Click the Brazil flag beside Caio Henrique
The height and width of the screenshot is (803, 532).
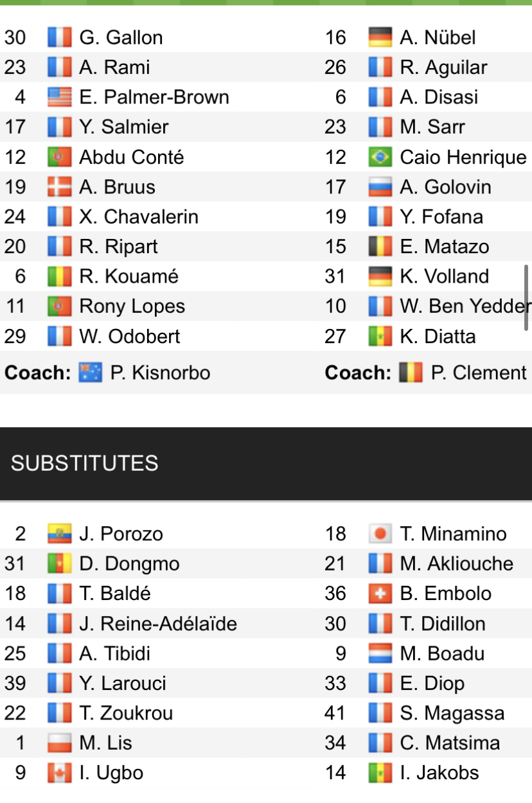(380, 157)
